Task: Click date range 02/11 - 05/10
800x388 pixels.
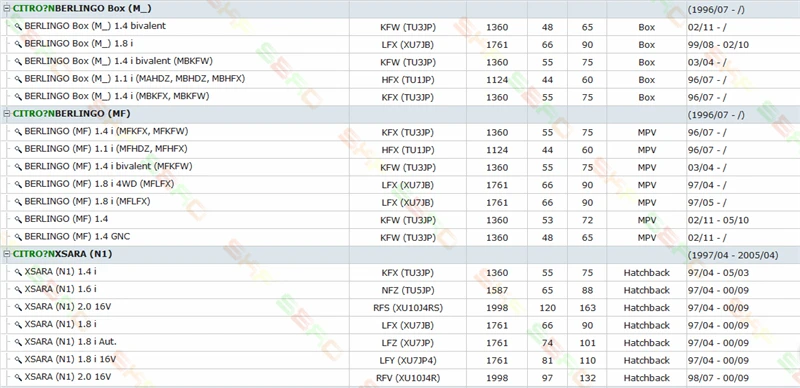Action: [718, 221]
